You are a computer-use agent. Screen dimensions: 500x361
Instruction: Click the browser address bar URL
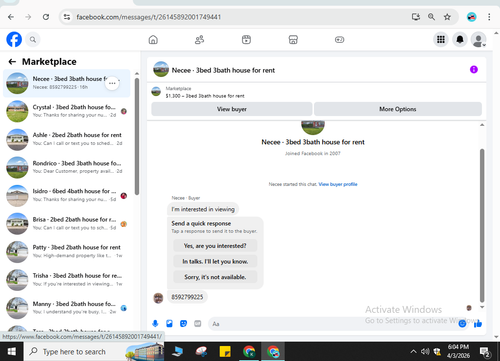pyautogui.click(x=148, y=17)
